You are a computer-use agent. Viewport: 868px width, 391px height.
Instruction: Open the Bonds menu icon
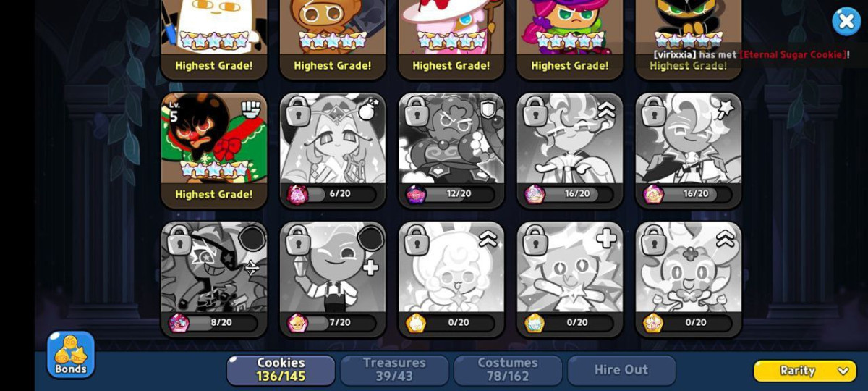point(71,355)
